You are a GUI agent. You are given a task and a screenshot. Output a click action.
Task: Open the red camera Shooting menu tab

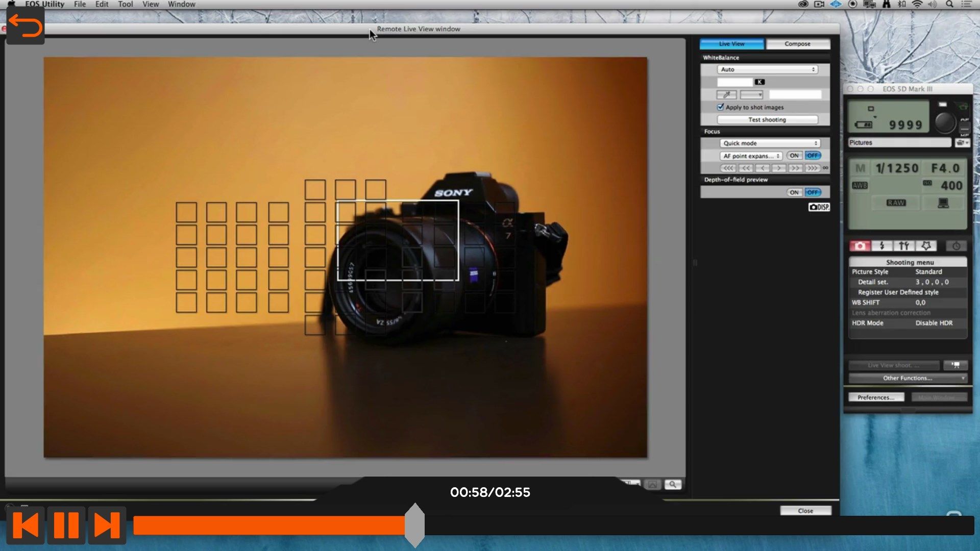pyautogui.click(x=860, y=246)
